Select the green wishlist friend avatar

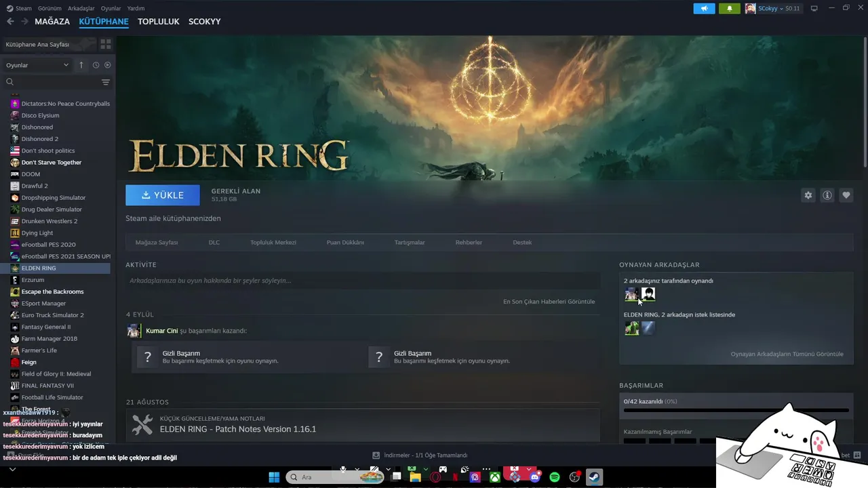[632, 328]
